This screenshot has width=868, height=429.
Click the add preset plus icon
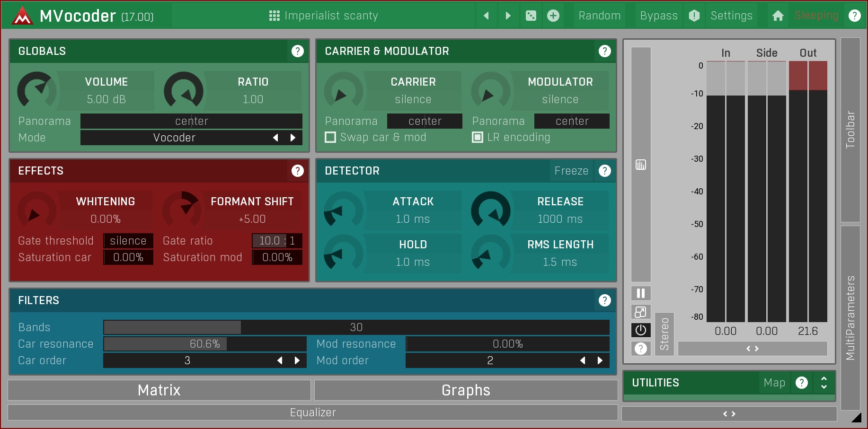coord(553,16)
